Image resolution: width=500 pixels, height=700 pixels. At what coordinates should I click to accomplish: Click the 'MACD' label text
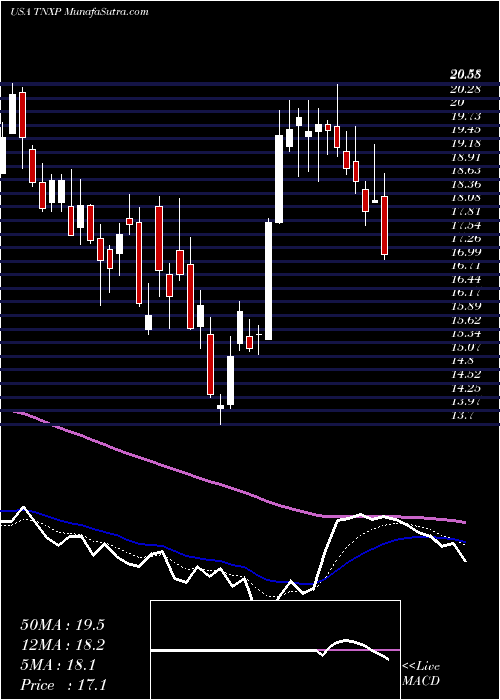[421, 682]
